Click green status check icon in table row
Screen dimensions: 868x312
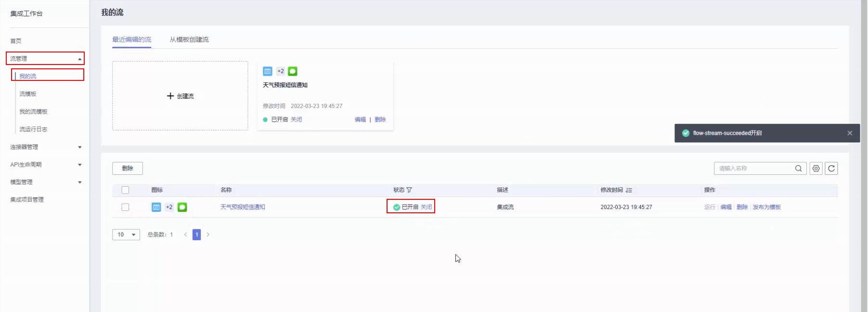pyautogui.click(x=397, y=207)
